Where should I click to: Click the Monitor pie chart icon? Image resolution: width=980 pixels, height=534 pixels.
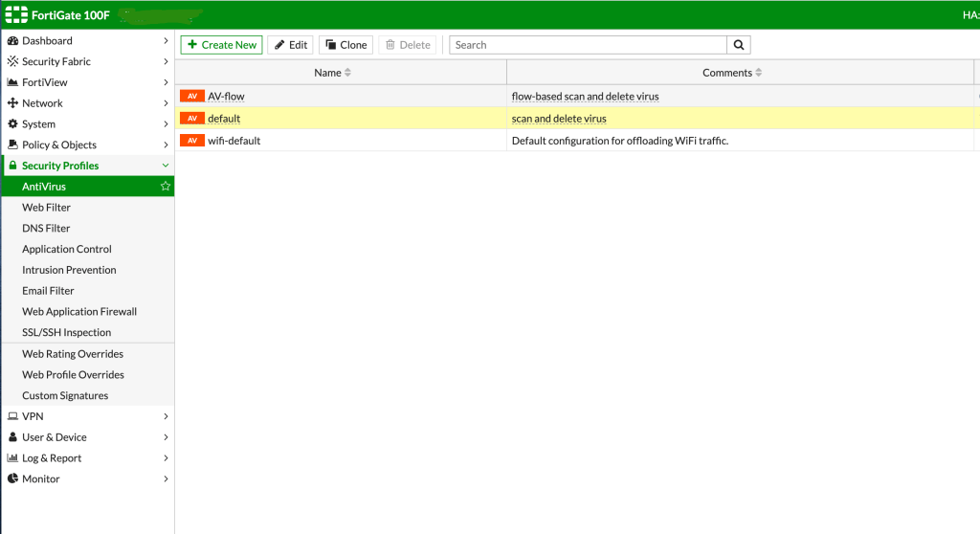(x=13, y=479)
